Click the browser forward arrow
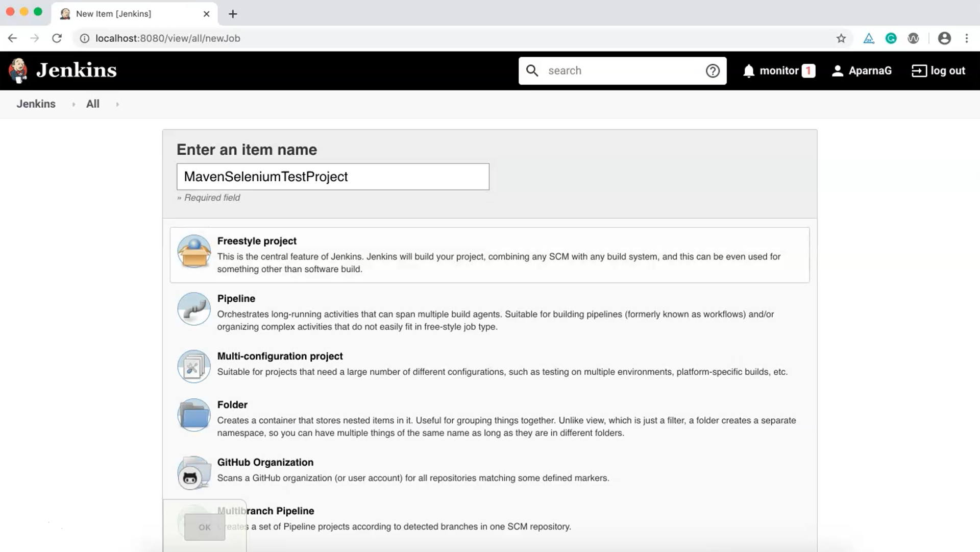Screen dimensions: 980x552 (x=34, y=38)
